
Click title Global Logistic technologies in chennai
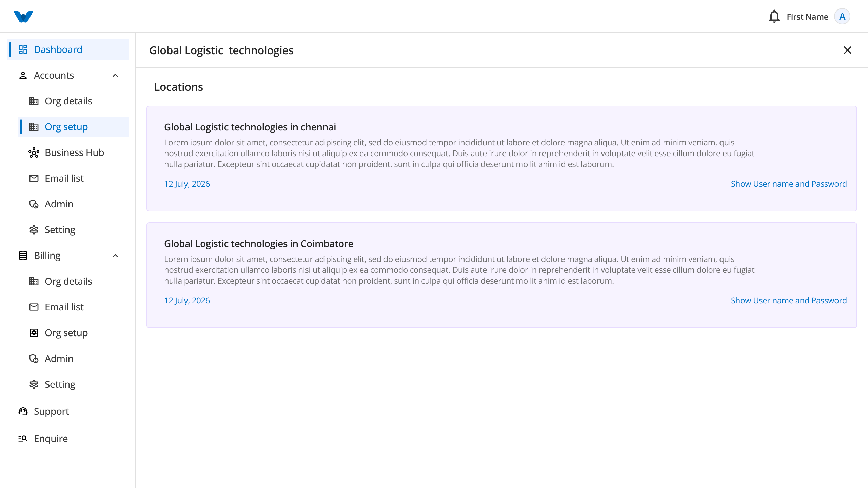[x=250, y=127]
